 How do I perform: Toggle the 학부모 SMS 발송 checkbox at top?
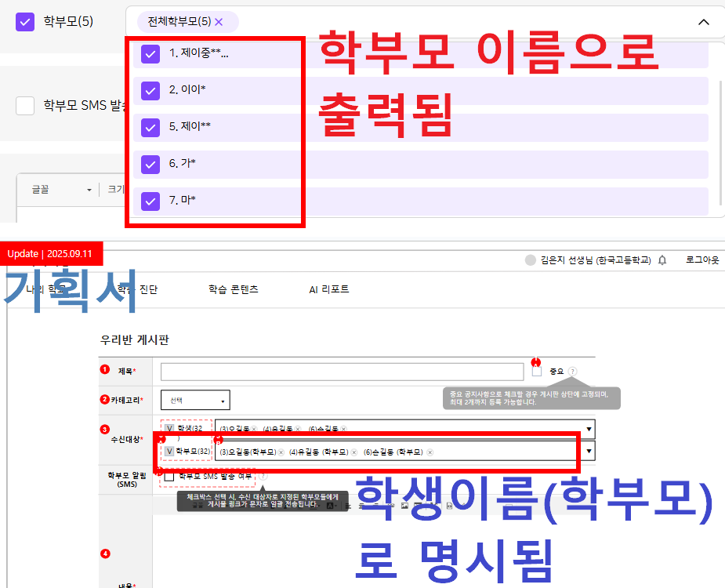25,105
